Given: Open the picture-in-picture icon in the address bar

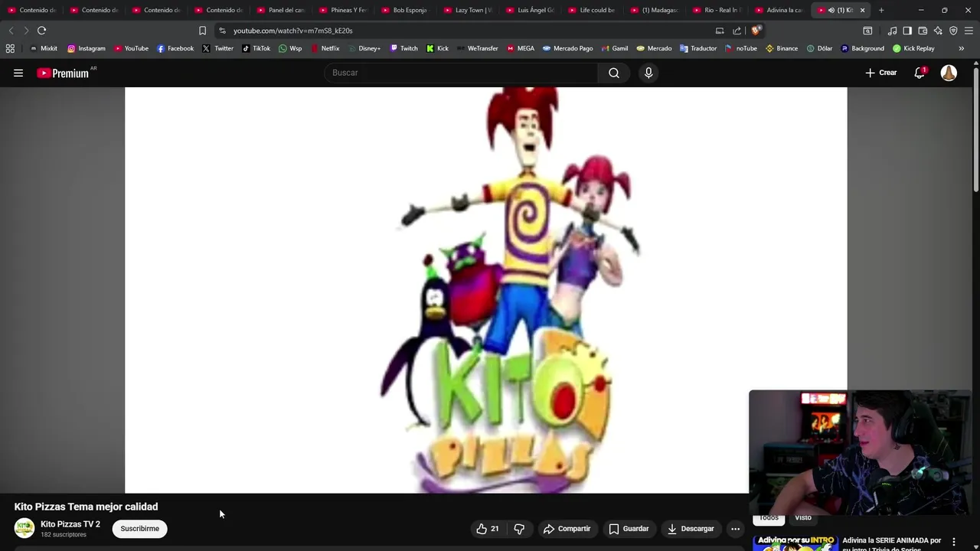Looking at the screenshot, I should pos(720,31).
